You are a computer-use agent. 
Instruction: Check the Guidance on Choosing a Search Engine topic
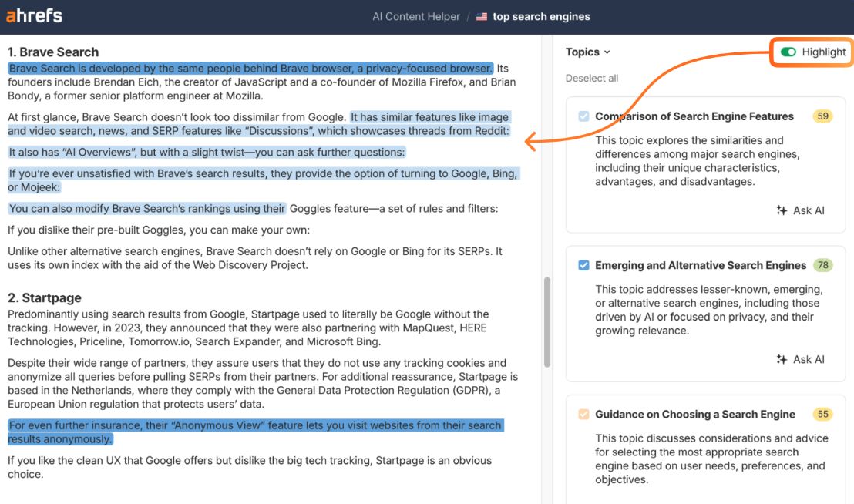point(583,414)
